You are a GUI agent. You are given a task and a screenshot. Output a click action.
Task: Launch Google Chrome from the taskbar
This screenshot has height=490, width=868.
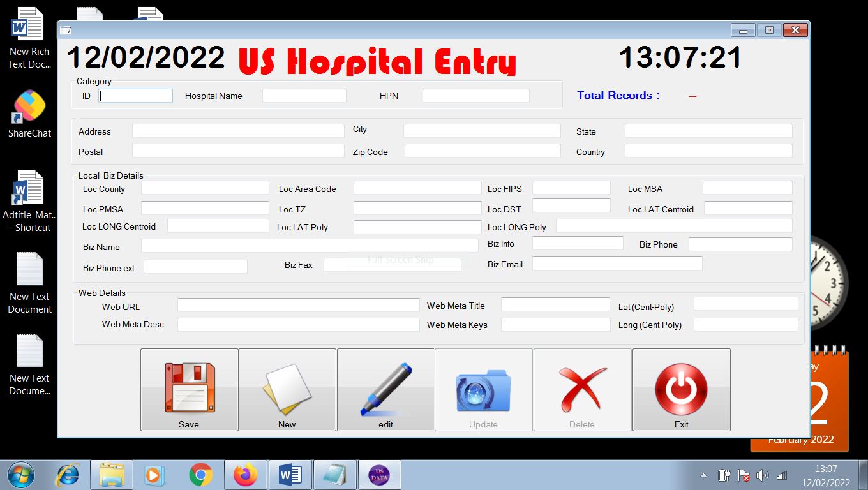click(x=200, y=475)
